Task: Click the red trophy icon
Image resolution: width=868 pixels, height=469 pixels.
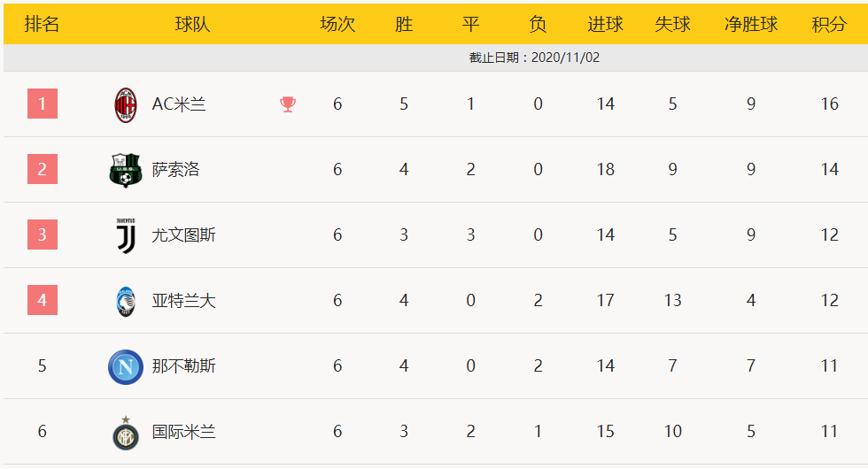Action: click(x=288, y=104)
